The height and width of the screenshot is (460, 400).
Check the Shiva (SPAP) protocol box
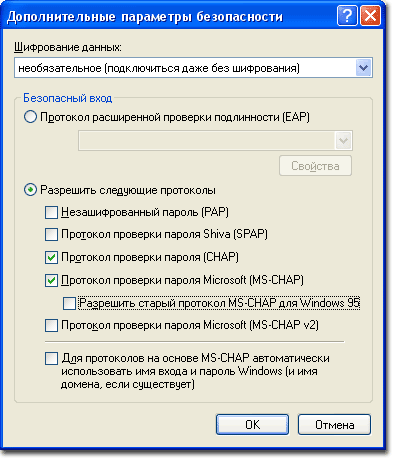click(x=51, y=234)
